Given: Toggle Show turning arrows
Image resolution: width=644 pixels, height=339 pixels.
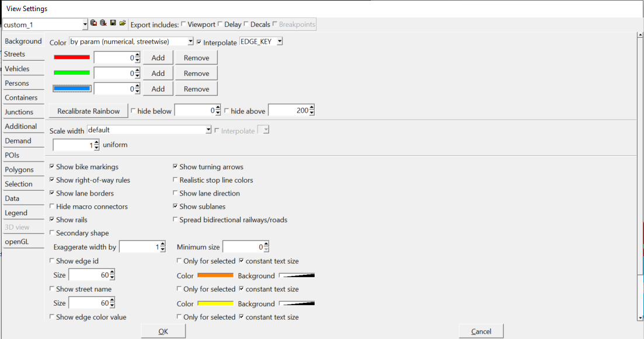Looking at the screenshot, I should pyautogui.click(x=175, y=166).
